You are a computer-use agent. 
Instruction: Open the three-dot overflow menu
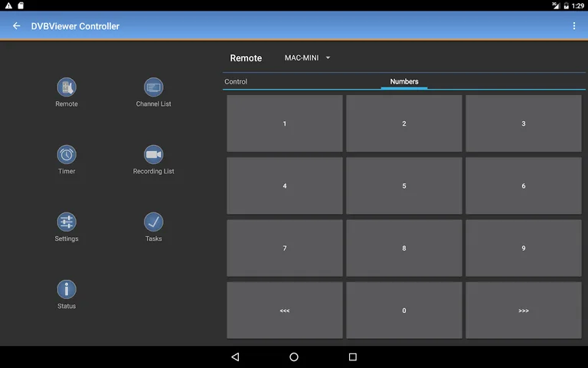[573, 26]
